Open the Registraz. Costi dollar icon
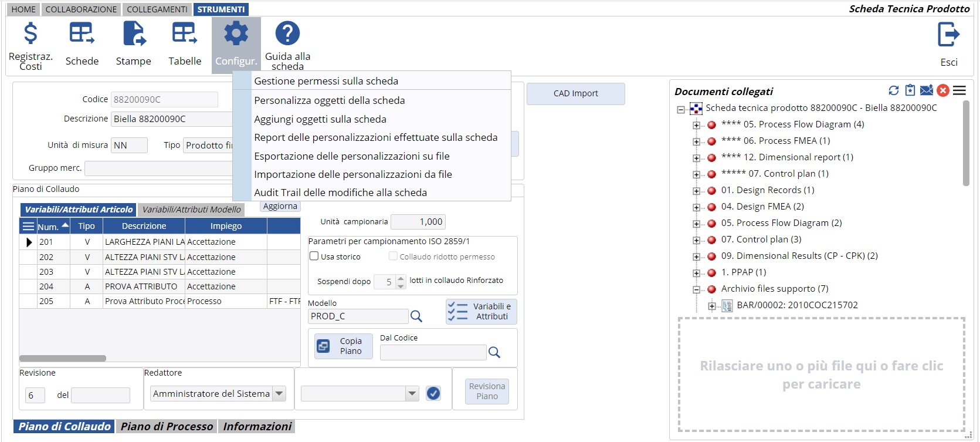This screenshot has height=442, width=980. [x=30, y=34]
